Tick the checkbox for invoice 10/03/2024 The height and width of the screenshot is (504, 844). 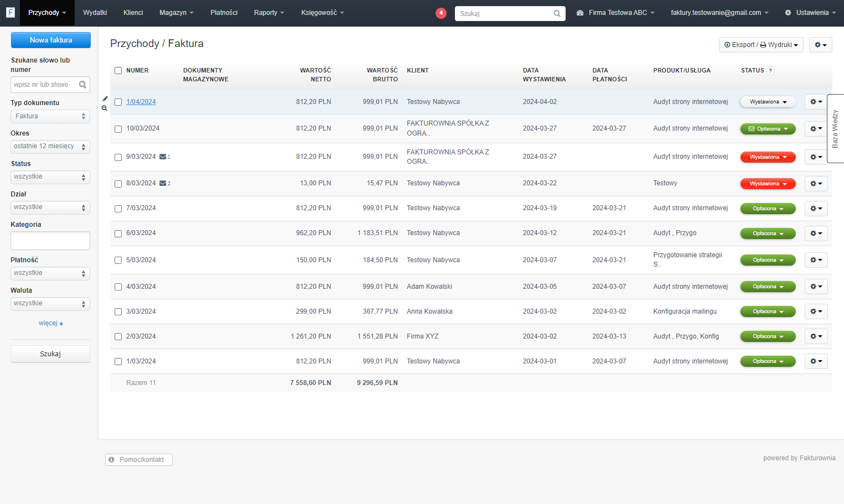[118, 129]
